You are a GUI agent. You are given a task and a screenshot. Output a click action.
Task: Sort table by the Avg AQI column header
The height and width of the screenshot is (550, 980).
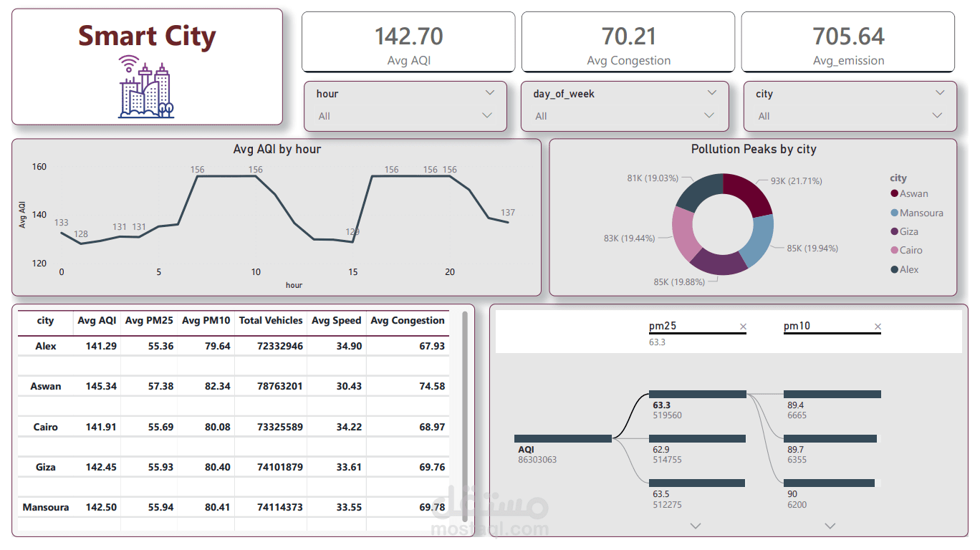click(97, 321)
